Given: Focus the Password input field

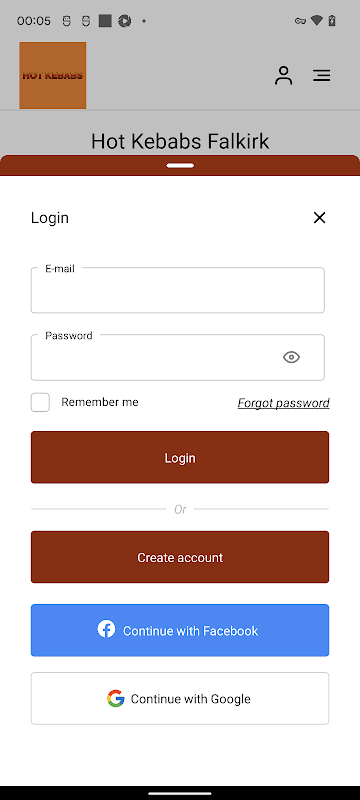Looking at the screenshot, I should (177, 357).
